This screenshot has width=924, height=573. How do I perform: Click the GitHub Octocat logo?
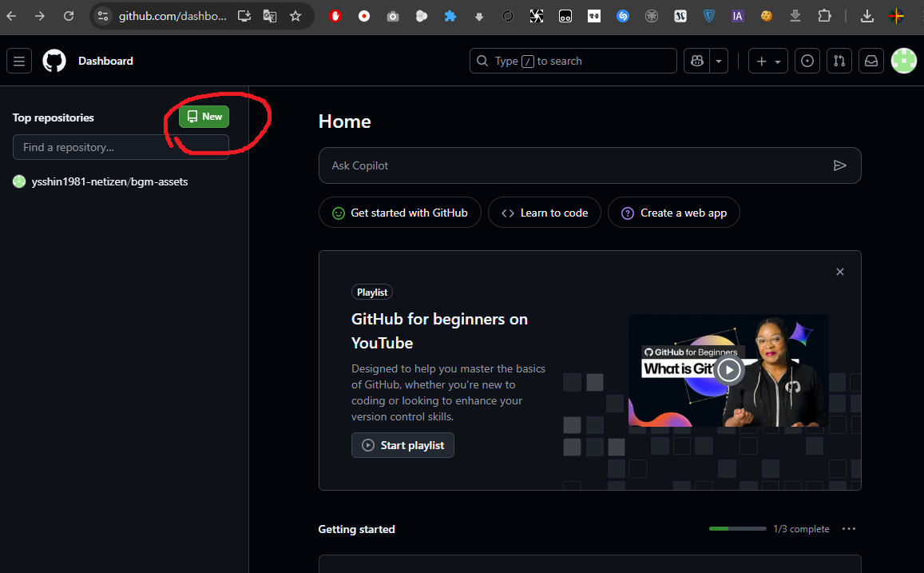click(54, 61)
